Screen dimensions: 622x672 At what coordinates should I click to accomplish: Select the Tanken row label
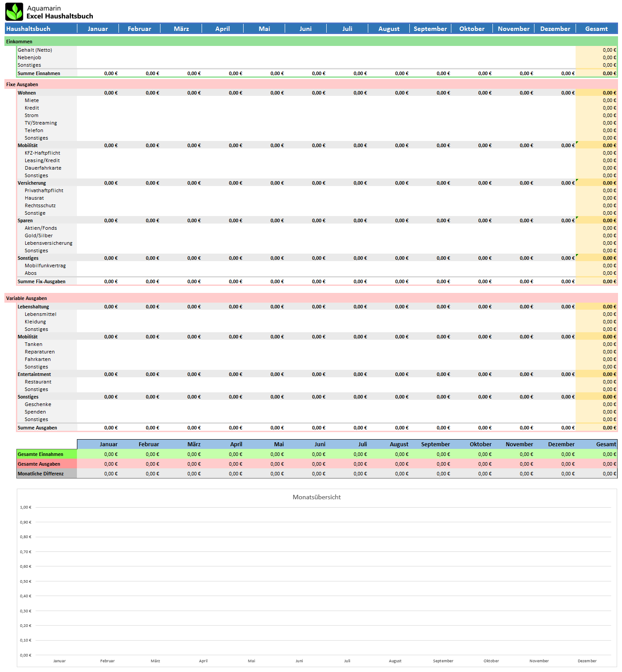[34, 344]
